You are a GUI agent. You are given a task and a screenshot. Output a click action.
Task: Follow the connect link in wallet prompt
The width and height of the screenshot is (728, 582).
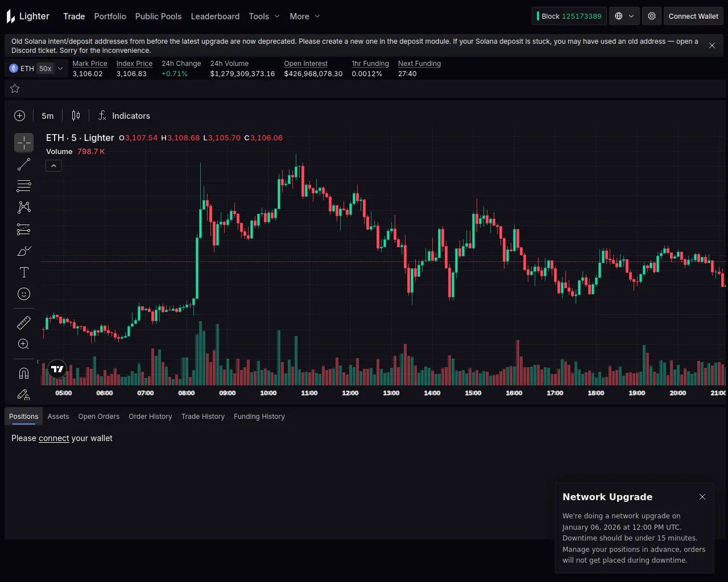(54, 438)
